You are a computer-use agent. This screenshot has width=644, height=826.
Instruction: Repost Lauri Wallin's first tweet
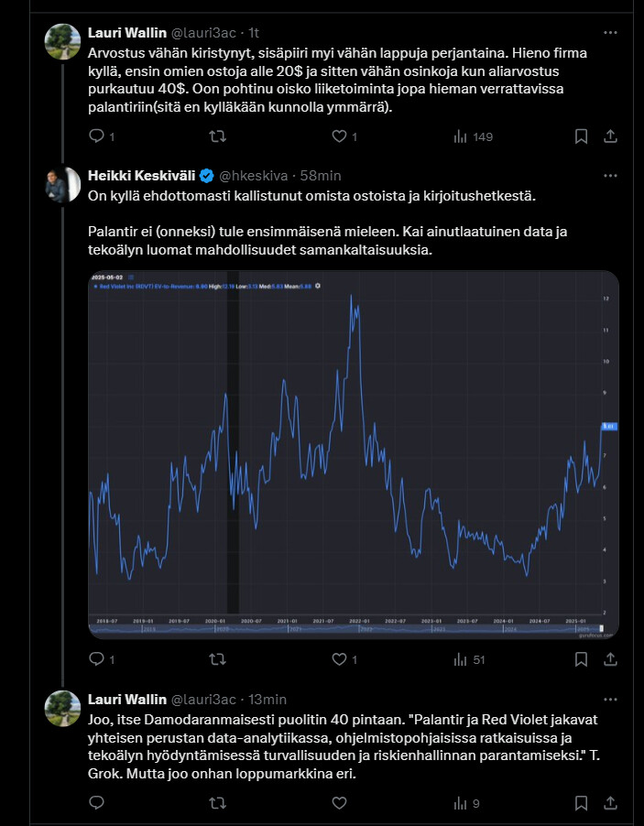pyautogui.click(x=218, y=136)
